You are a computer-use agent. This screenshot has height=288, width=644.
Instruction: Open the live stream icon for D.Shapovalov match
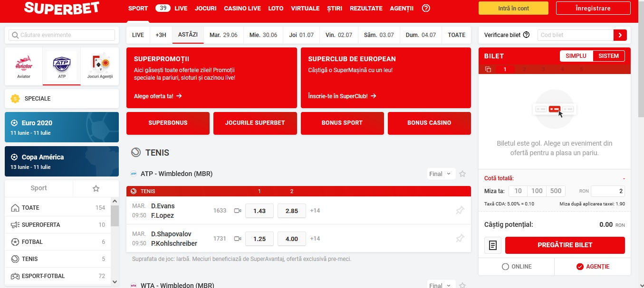point(238,239)
